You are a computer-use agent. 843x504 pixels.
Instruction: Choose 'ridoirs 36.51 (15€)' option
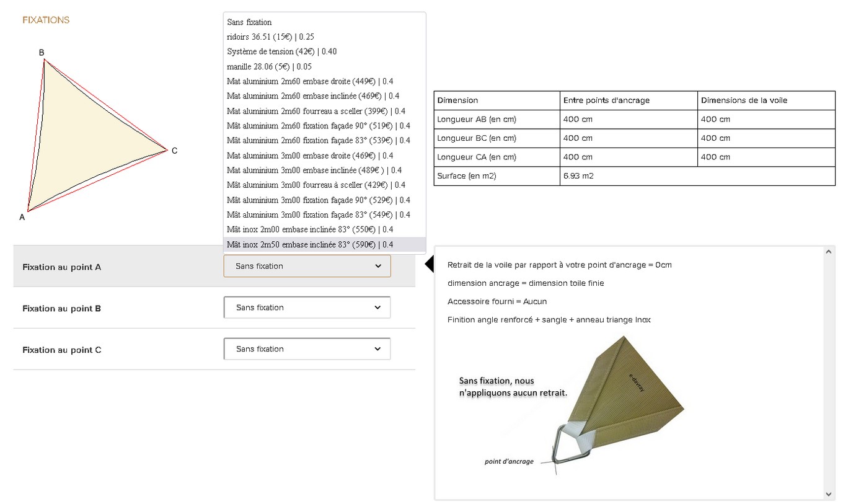click(324, 37)
